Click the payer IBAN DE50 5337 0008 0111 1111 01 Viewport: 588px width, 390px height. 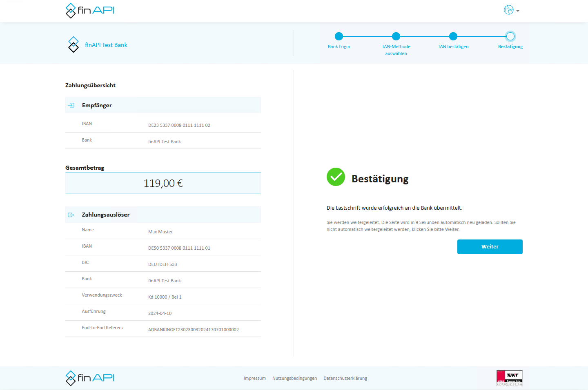[x=179, y=248]
